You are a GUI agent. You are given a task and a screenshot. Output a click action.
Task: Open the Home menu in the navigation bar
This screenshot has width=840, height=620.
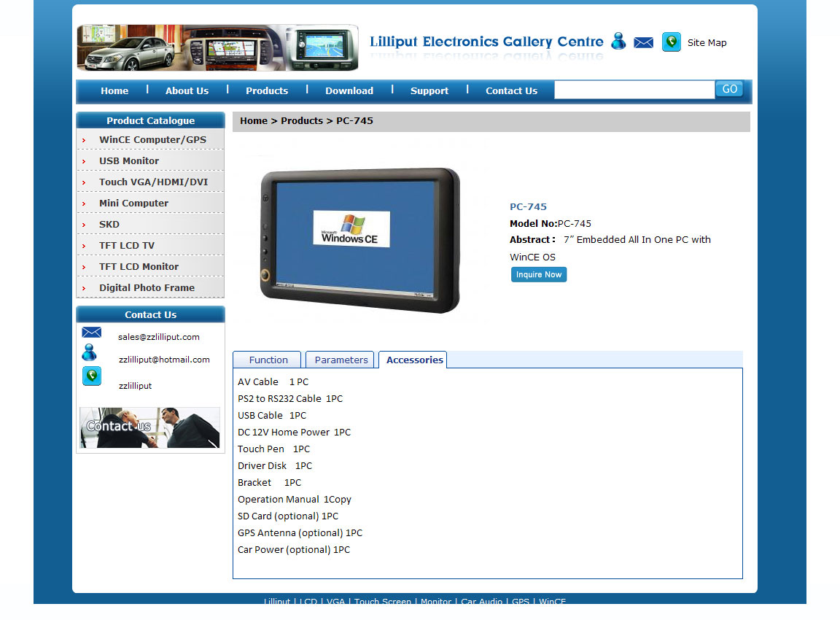[114, 90]
